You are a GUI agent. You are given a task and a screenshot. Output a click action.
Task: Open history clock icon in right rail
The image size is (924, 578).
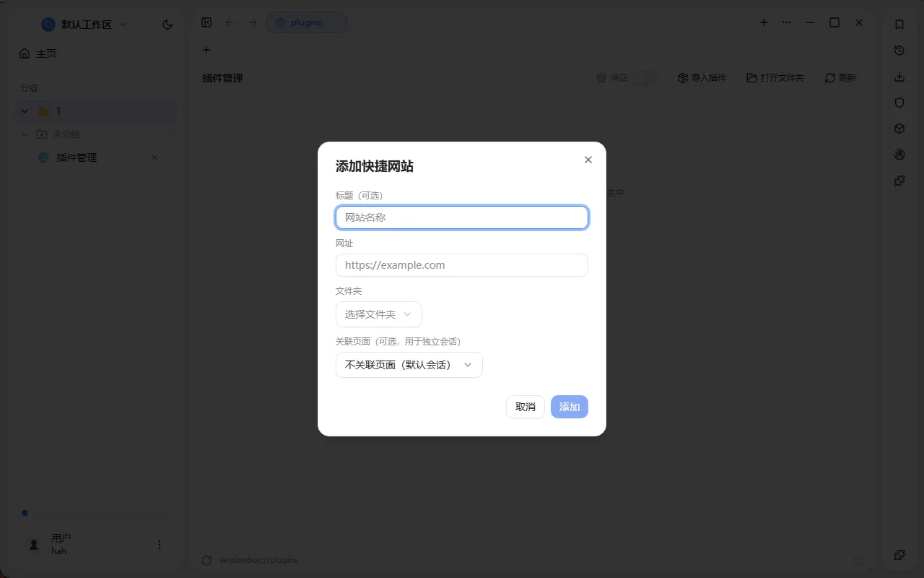[899, 51]
